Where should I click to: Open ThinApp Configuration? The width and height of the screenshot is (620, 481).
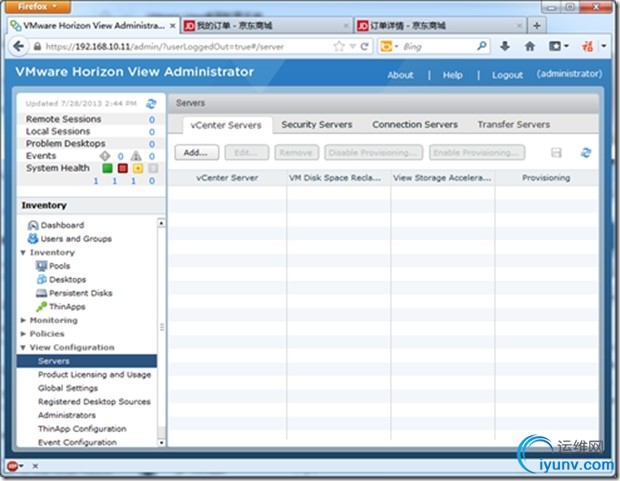(x=82, y=428)
